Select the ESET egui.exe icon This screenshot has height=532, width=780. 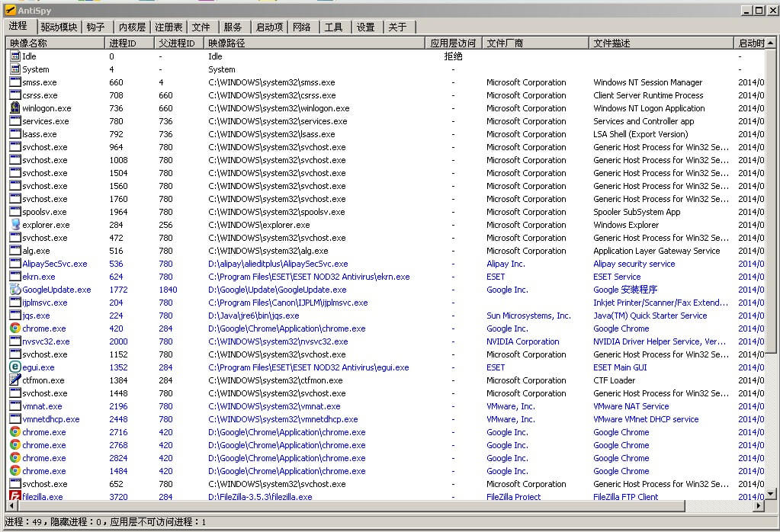pyautogui.click(x=15, y=367)
